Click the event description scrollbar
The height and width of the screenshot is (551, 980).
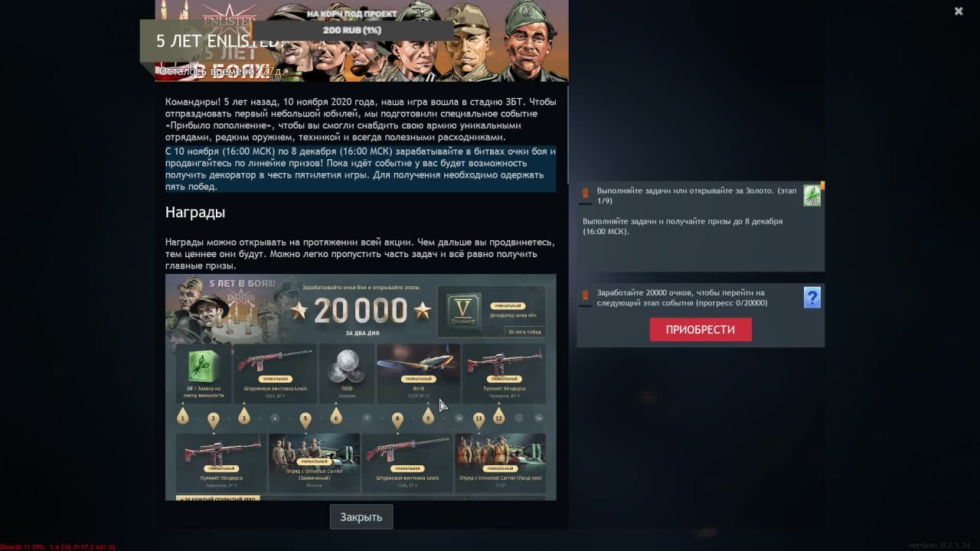pos(567,135)
